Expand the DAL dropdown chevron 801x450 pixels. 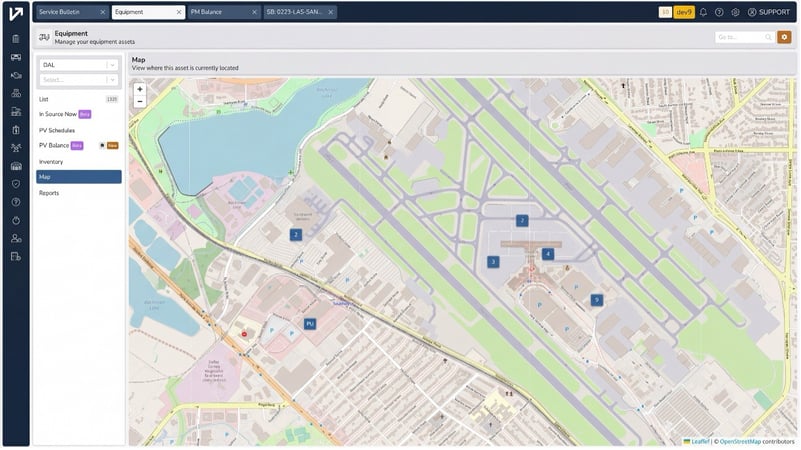tap(113, 65)
